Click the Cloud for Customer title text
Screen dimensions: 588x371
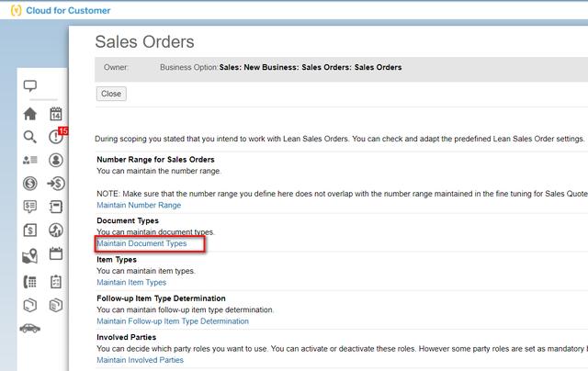click(68, 10)
